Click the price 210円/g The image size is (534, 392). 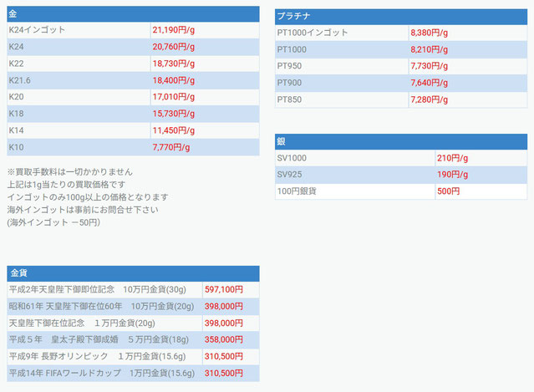[452, 158]
